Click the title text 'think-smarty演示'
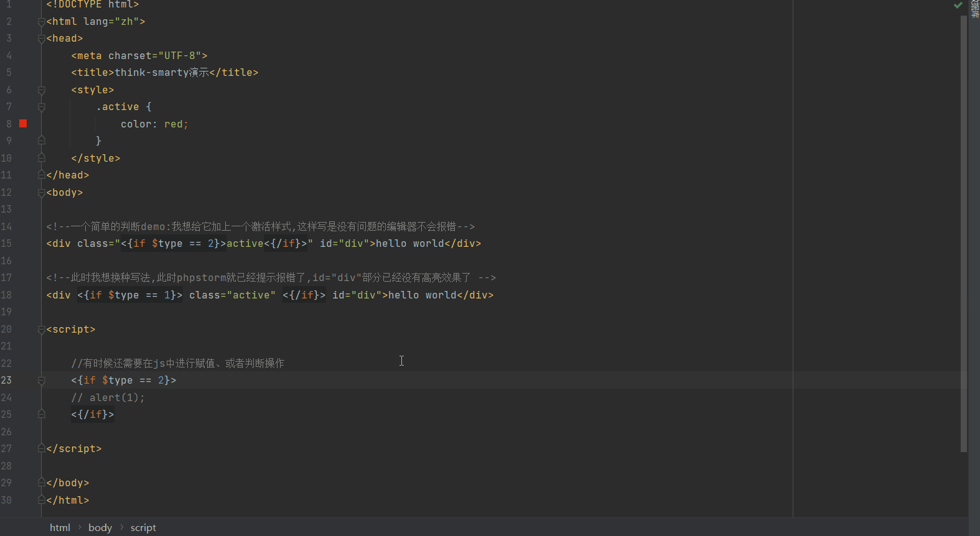 (x=162, y=73)
